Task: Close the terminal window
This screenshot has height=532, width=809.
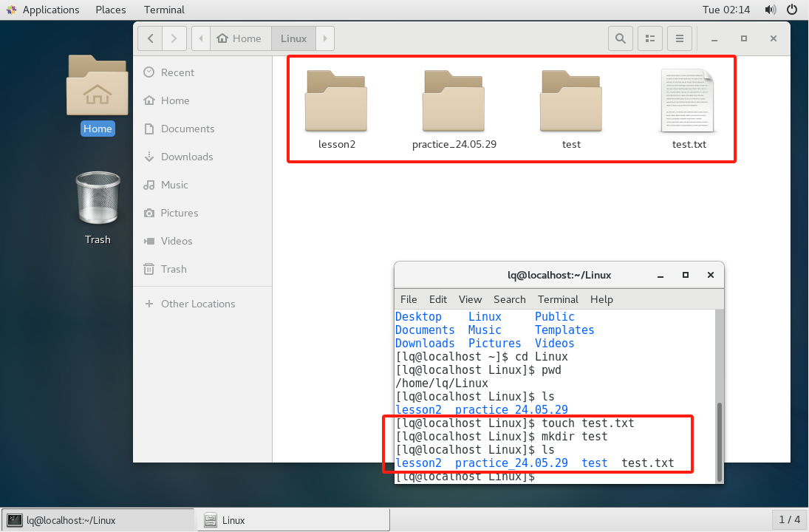Action: tap(711, 276)
